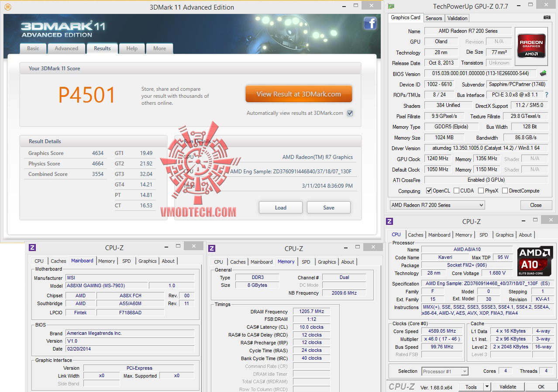Click View Result at 3DMark.com button
558x392 pixels.
[x=299, y=94]
